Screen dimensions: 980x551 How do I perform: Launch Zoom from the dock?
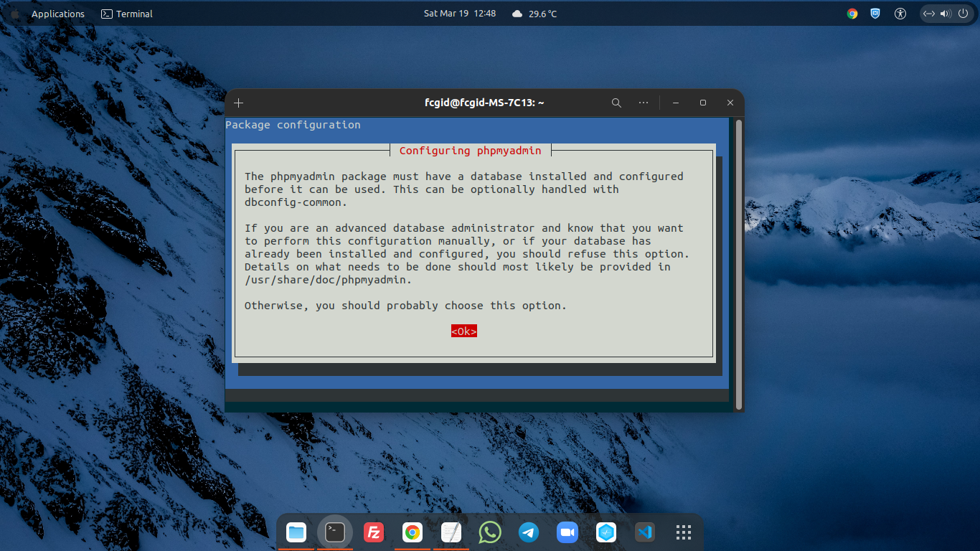pos(567,532)
